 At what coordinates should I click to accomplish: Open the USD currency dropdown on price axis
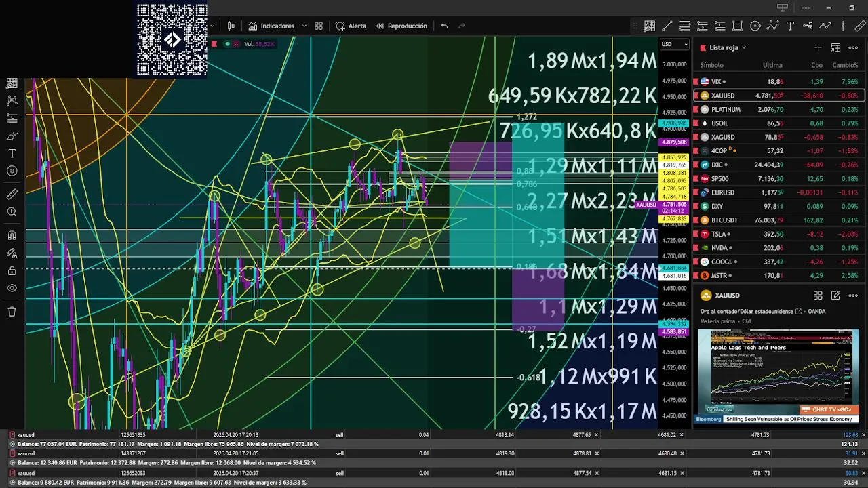pyautogui.click(x=674, y=45)
